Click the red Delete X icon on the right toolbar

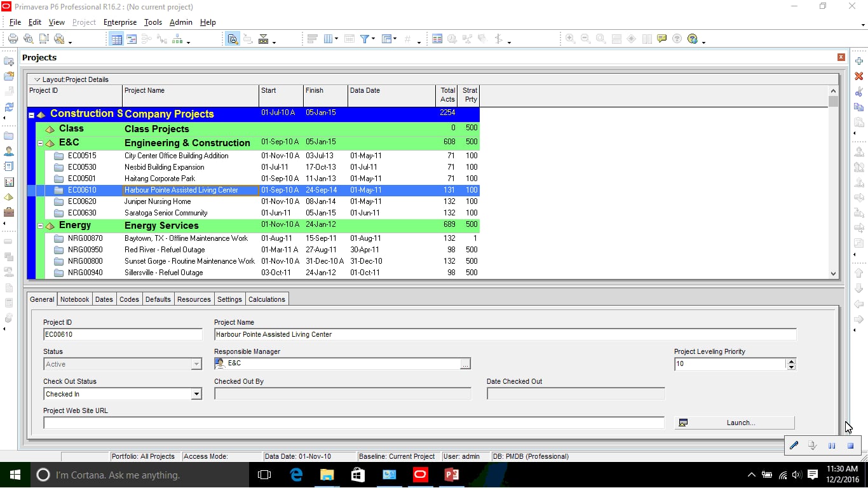point(859,76)
